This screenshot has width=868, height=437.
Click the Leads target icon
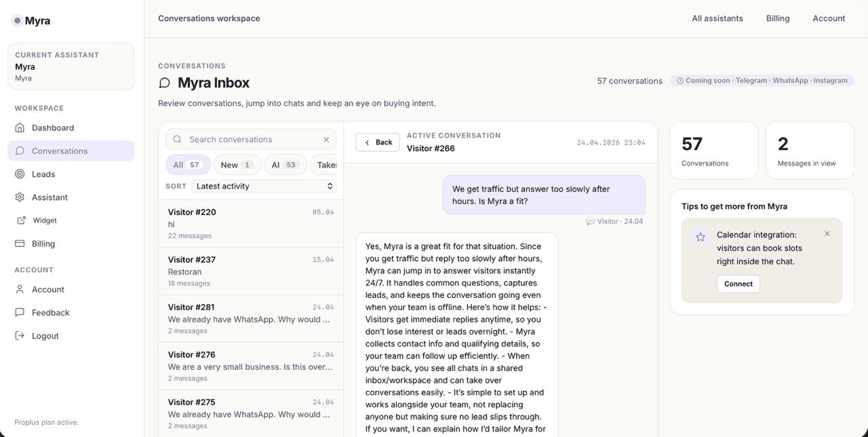coord(20,174)
